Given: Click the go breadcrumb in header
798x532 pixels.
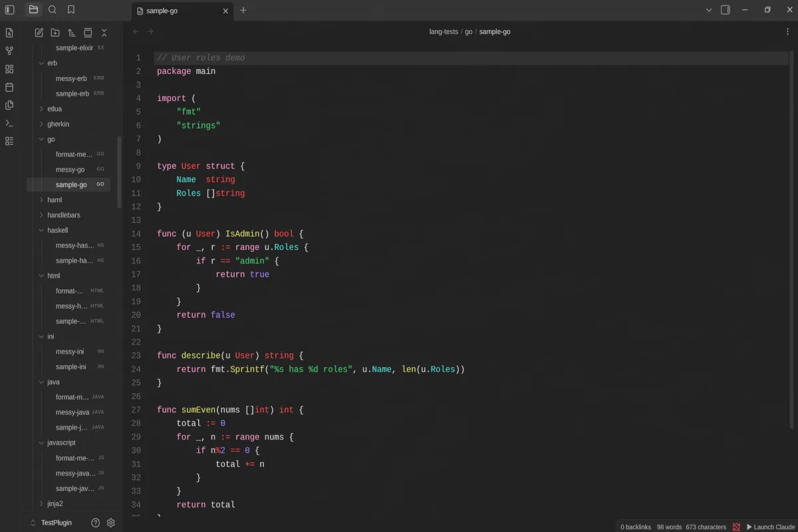Looking at the screenshot, I should tap(469, 31).
